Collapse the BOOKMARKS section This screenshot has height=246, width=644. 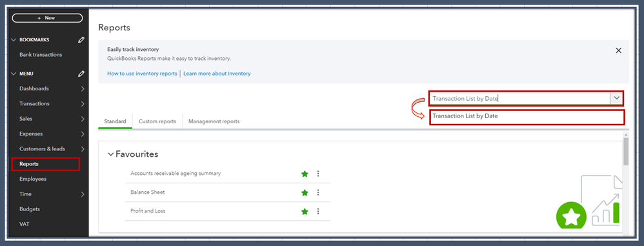tap(14, 40)
